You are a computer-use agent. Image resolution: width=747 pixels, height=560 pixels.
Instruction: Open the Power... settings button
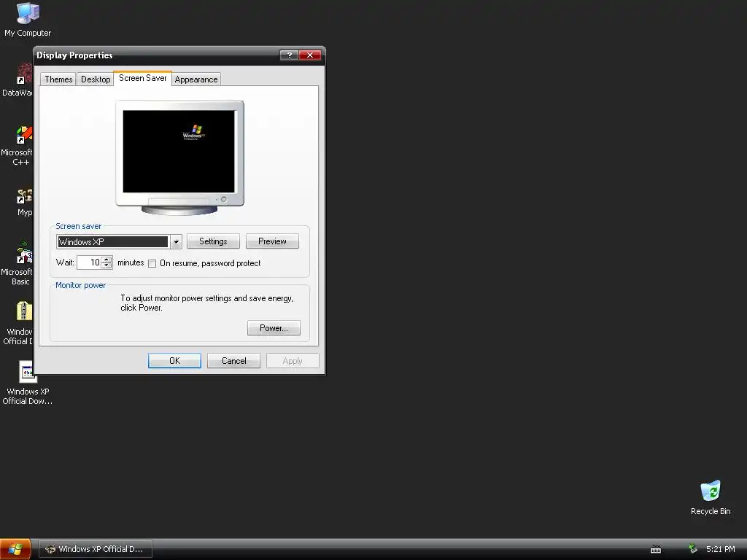pos(274,328)
